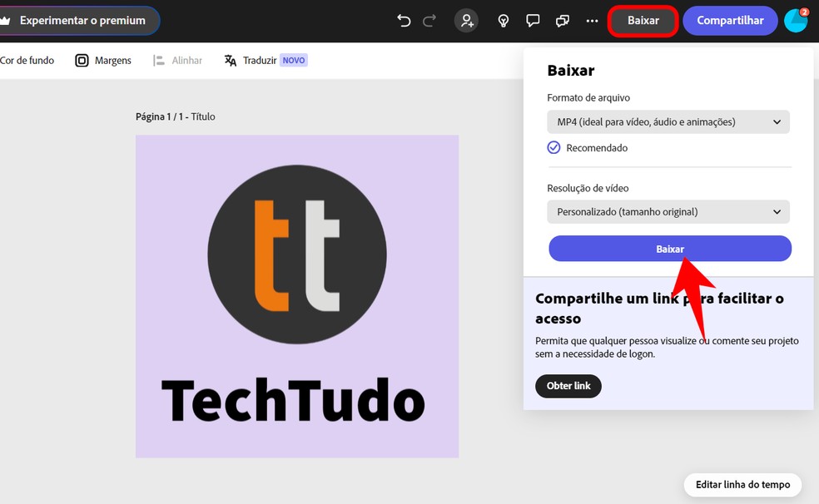819x504 pixels.
Task: Click the lightbulb ideas icon
Action: coord(503,22)
